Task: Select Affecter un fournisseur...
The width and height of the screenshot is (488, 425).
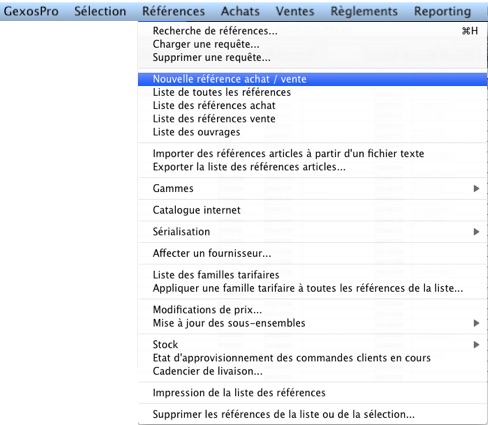Action: point(312,253)
